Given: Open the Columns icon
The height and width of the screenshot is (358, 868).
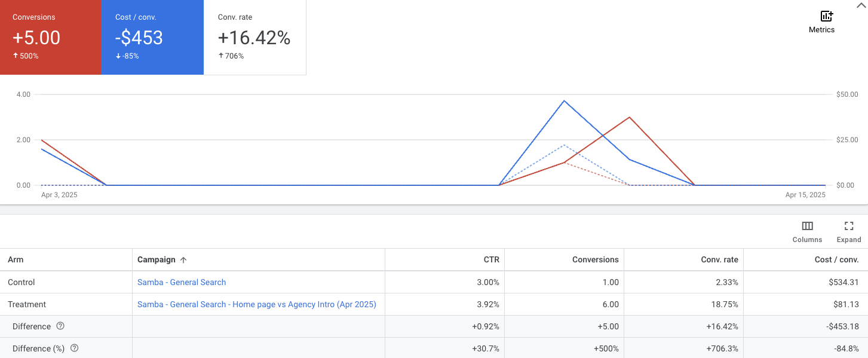Looking at the screenshot, I should point(808,226).
